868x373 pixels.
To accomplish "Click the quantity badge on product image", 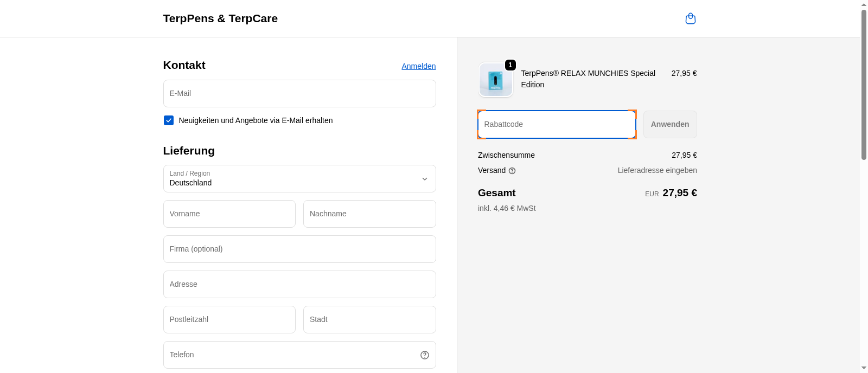I will point(510,65).
